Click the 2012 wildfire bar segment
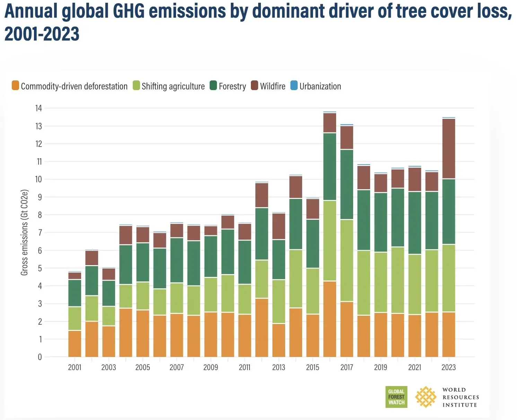Screen dimensions: 517x420 point(262,195)
